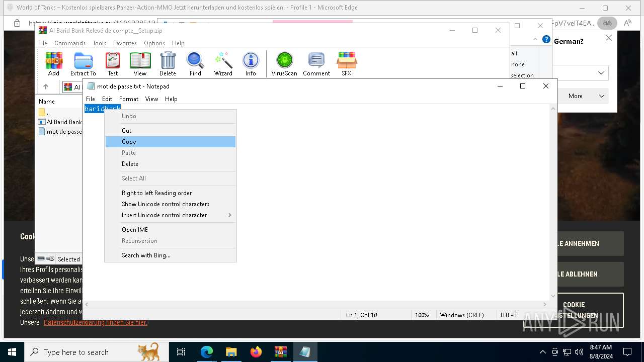Open the Notepad Format menu
The width and height of the screenshot is (644, 362).
pyautogui.click(x=129, y=99)
